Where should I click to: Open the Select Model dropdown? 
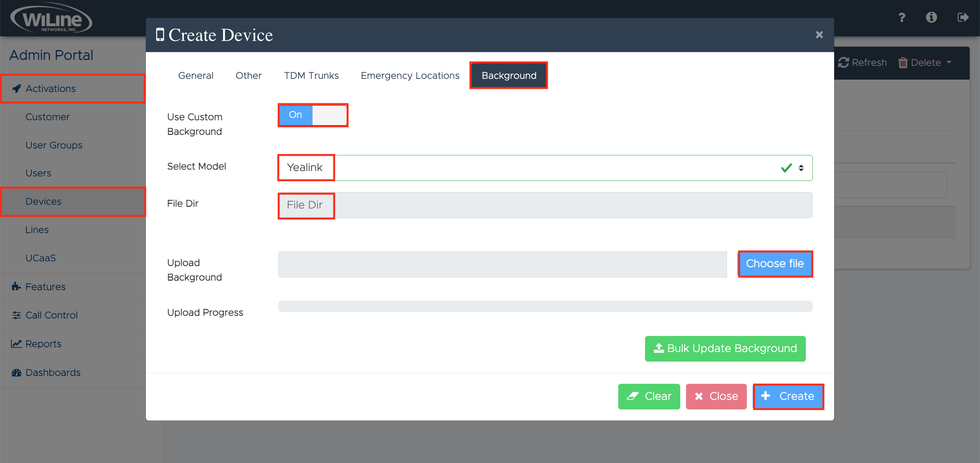545,168
